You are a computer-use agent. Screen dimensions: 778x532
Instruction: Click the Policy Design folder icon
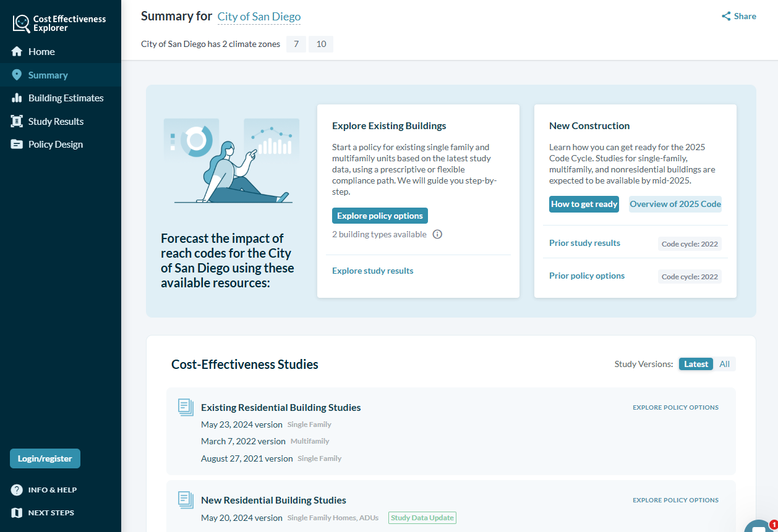pyautogui.click(x=17, y=145)
